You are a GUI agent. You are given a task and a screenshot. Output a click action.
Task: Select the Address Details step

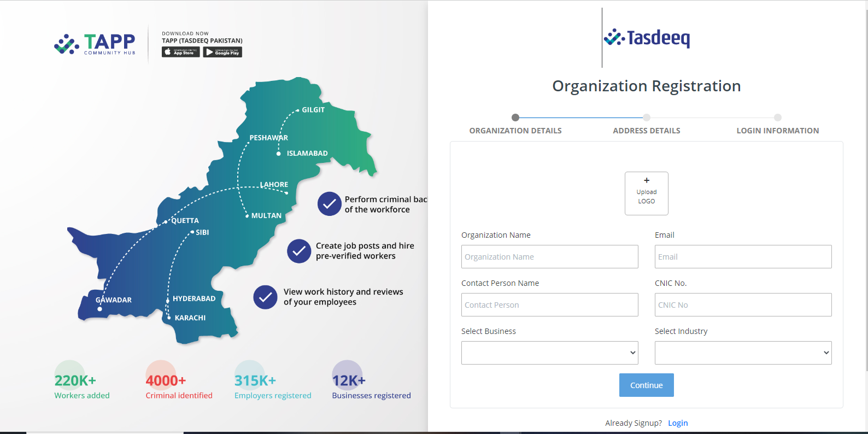tap(647, 131)
